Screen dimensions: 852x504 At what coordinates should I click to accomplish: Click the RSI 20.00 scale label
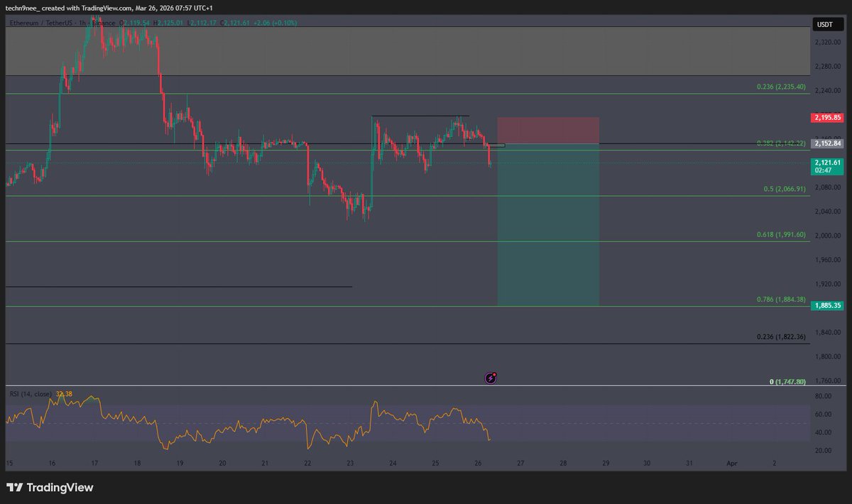[x=822, y=451]
